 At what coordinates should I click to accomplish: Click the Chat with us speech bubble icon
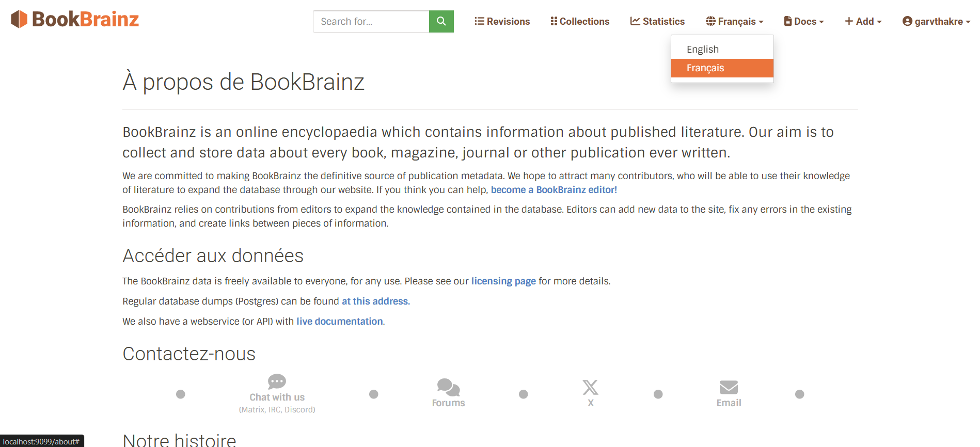pos(277,381)
